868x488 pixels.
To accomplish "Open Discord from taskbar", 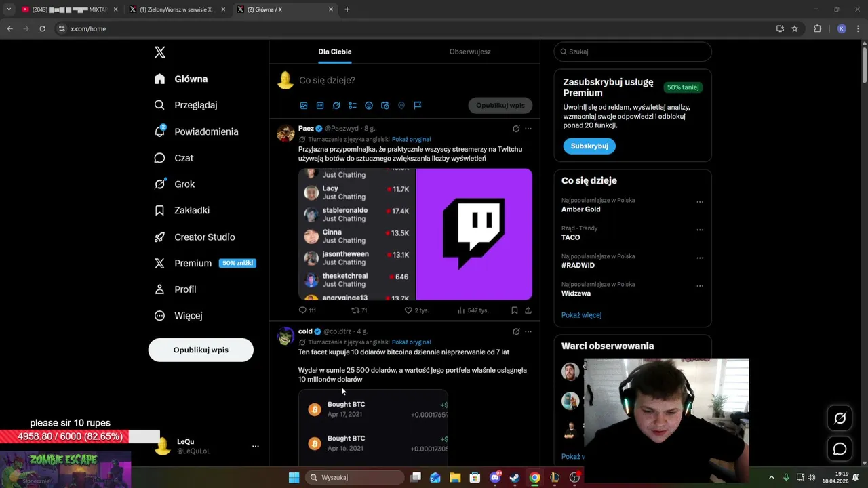I will coord(495,477).
